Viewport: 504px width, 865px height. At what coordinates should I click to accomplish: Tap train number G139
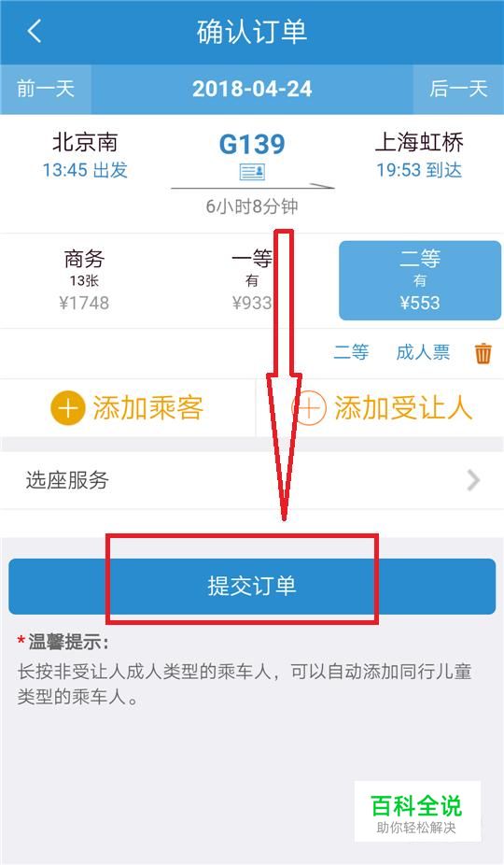[252, 145]
